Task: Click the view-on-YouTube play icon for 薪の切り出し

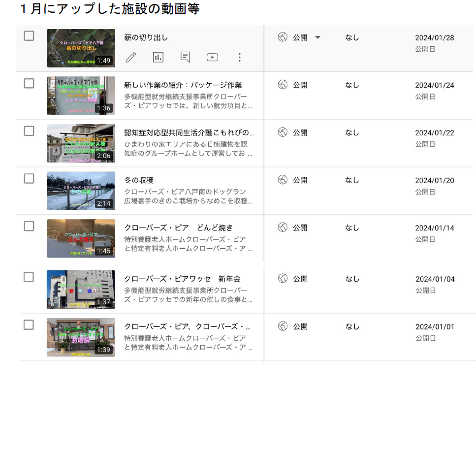Action: tap(212, 57)
